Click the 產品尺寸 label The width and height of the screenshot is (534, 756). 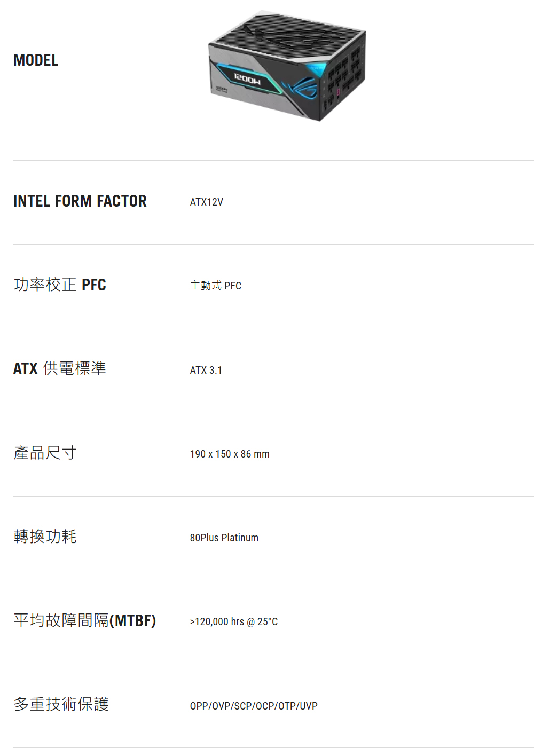[x=45, y=453]
